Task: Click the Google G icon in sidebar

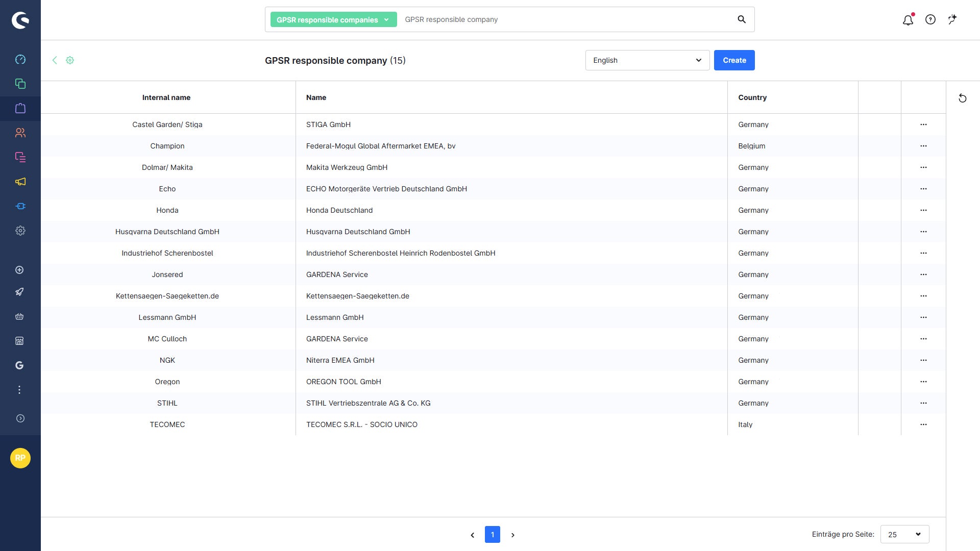Action: (x=19, y=365)
